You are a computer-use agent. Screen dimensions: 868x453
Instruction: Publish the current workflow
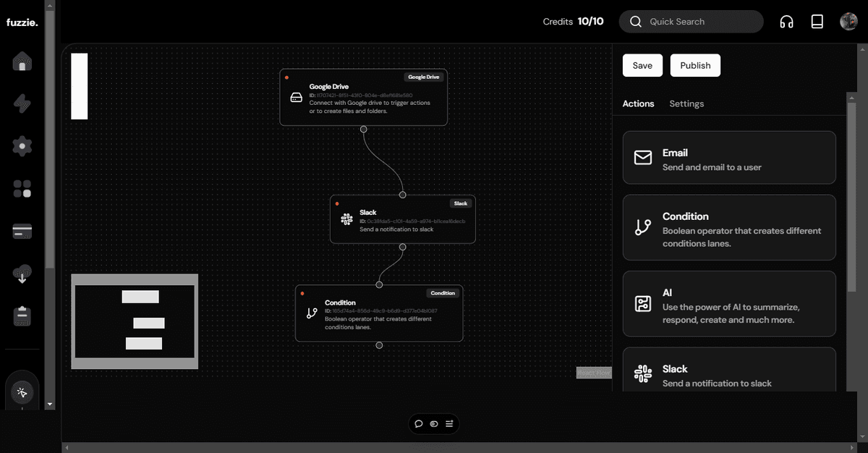[x=695, y=65]
